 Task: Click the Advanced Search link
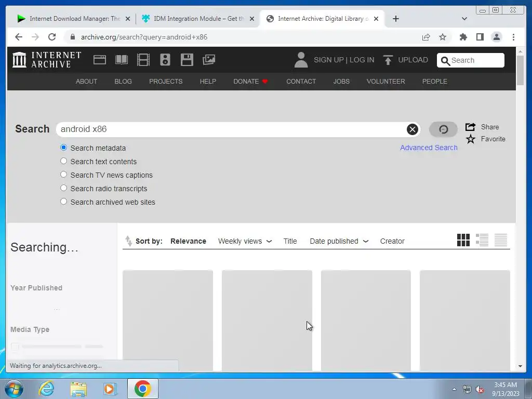429,148
